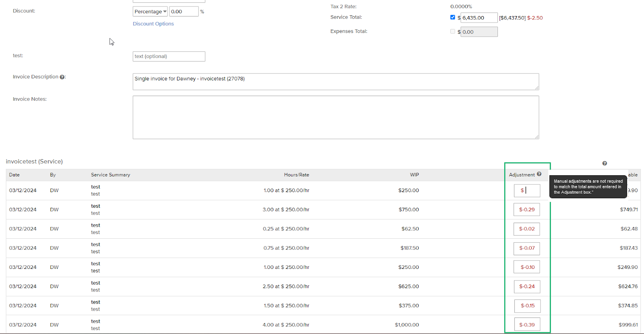Click the WIP column header

[414, 175]
